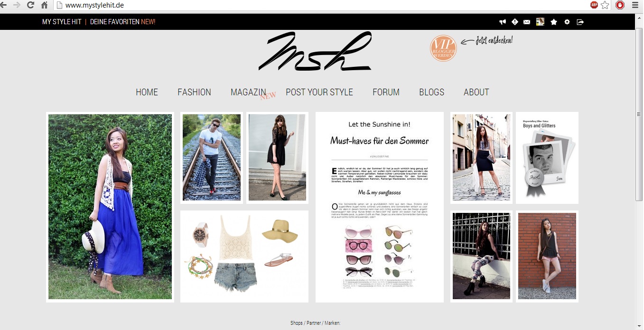Click the profile avatar picture in top bar
The width and height of the screenshot is (644, 330).
point(540,22)
